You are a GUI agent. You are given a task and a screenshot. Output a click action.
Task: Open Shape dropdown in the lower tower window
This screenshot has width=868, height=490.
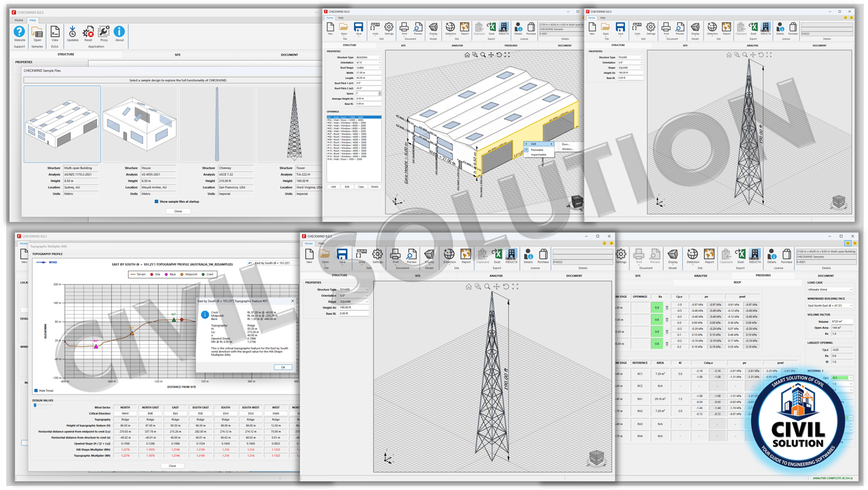tap(354, 301)
